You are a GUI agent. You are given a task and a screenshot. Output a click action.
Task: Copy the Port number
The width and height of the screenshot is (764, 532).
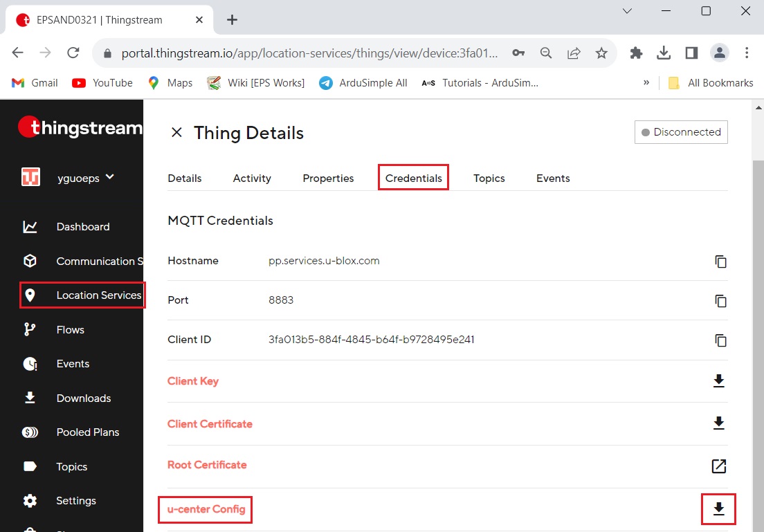point(720,301)
